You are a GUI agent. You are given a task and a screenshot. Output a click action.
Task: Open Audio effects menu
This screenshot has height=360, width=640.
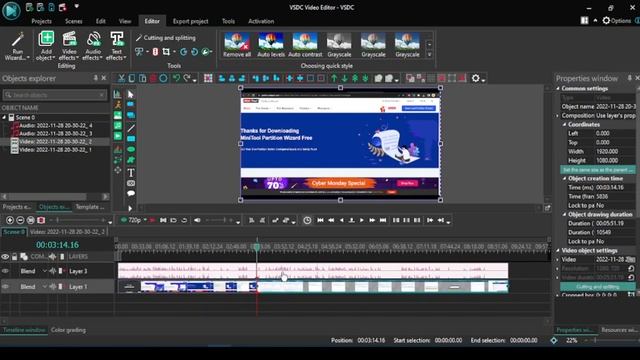93,46
